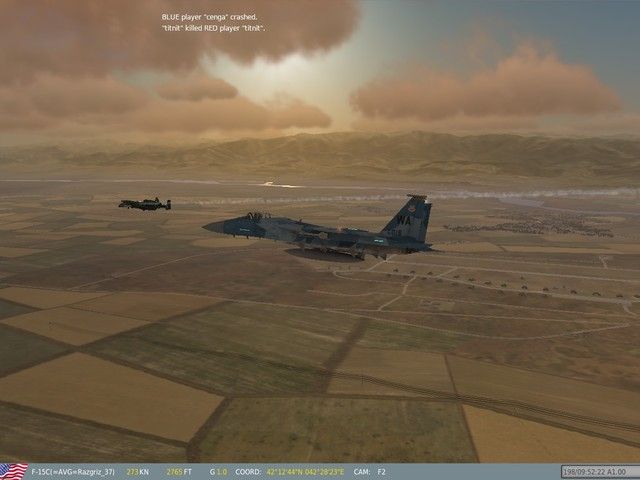
Task: Click the 2765 FT altitude readout
Action: click(180, 471)
